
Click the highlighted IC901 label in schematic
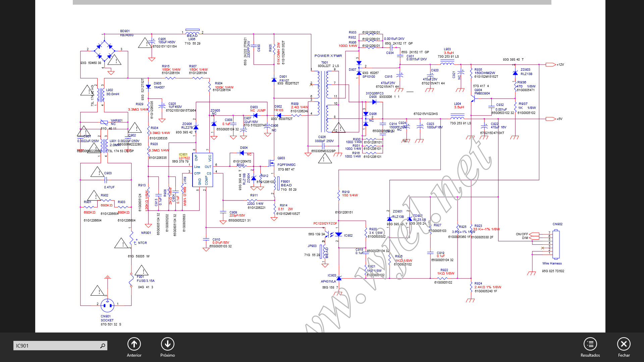183,155
